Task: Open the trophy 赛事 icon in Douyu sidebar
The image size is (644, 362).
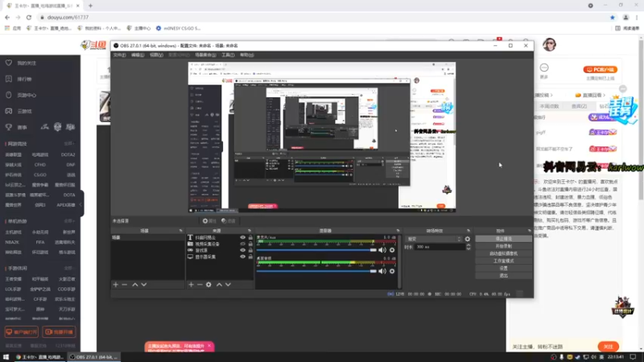Action: (x=9, y=127)
